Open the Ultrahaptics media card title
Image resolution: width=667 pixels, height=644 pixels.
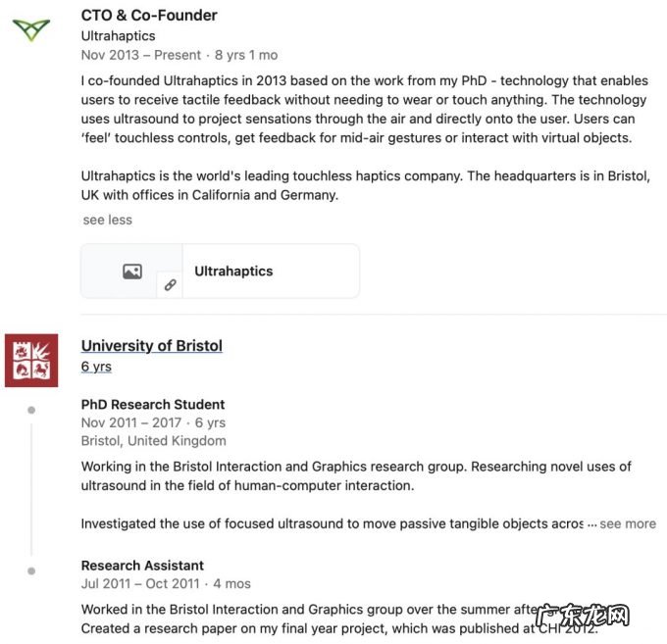click(233, 272)
